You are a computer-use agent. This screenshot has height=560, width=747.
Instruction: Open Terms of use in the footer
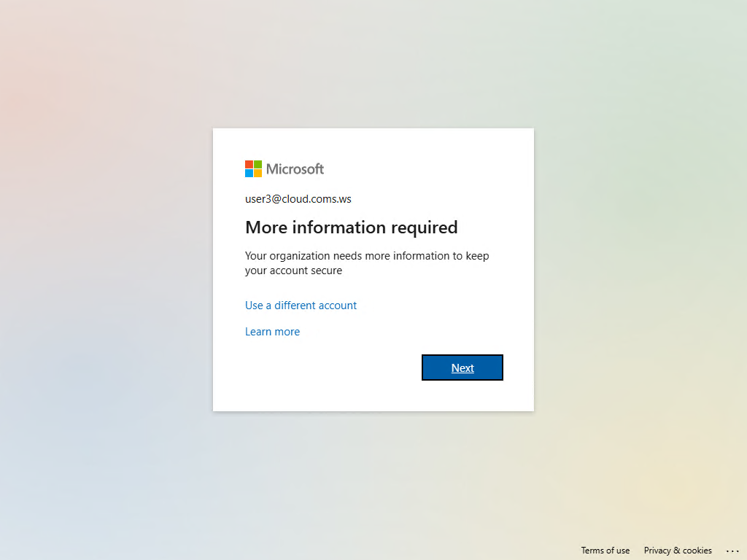click(x=605, y=550)
